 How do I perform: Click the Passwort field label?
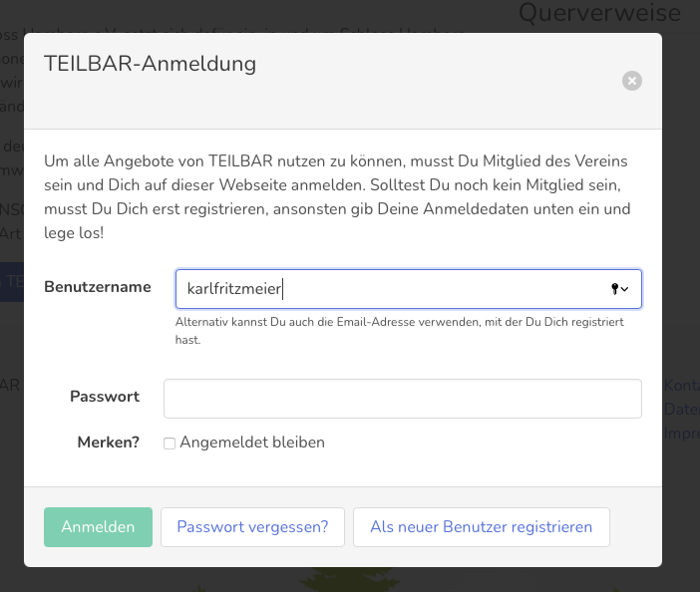tap(105, 397)
